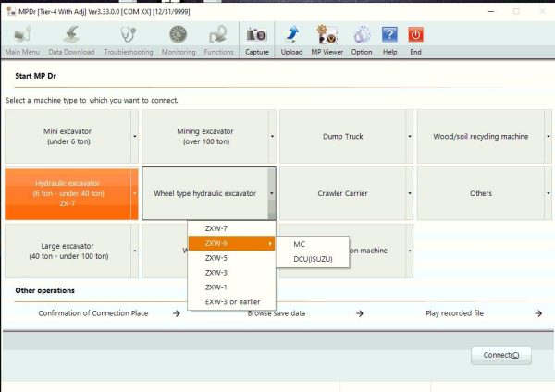Open Browse save data
The image size is (555, 392).
coord(277,313)
